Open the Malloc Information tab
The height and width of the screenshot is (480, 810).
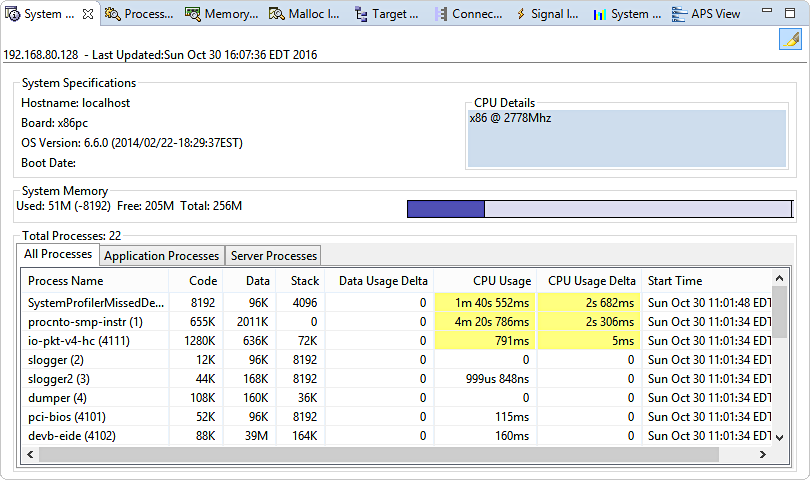click(305, 14)
